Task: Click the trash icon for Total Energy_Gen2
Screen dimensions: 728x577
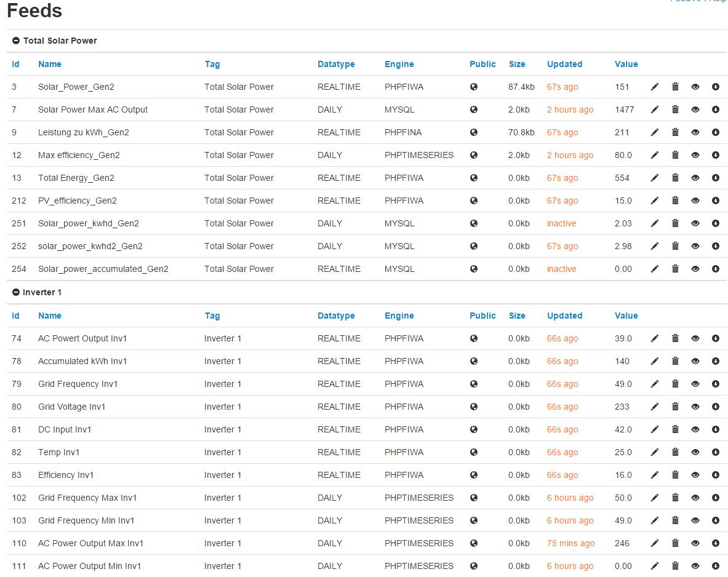Action: pyautogui.click(x=675, y=178)
